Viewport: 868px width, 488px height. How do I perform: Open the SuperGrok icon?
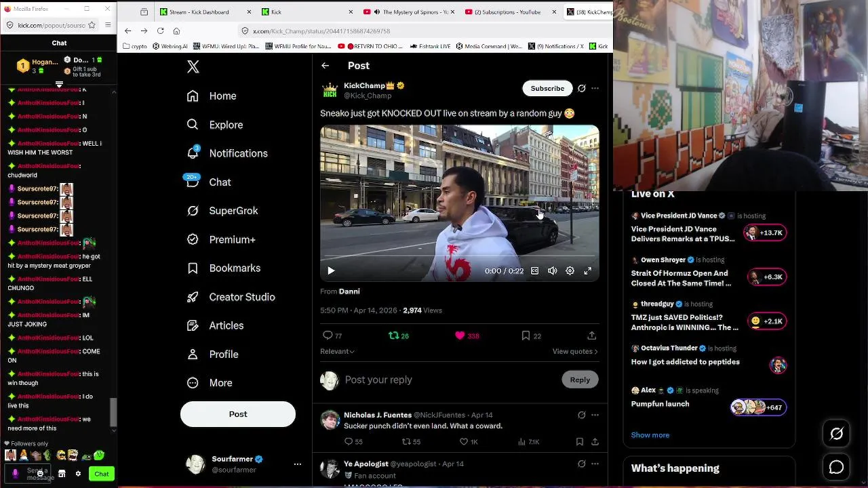[x=193, y=211]
